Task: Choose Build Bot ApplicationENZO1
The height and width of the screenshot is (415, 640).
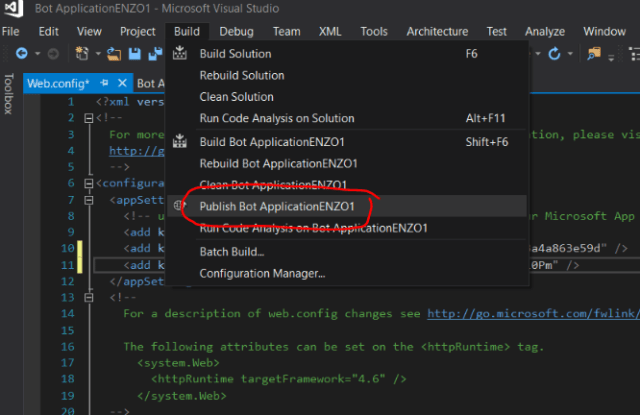Action: click(347, 142)
